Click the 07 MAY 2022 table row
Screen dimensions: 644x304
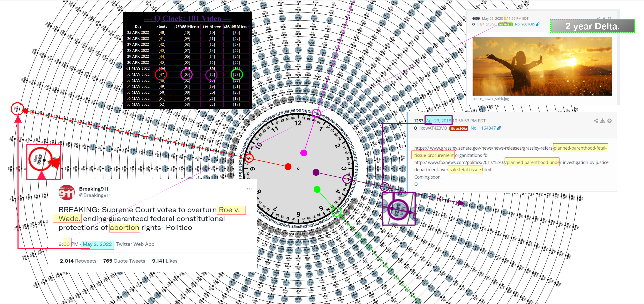tap(188, 104)
